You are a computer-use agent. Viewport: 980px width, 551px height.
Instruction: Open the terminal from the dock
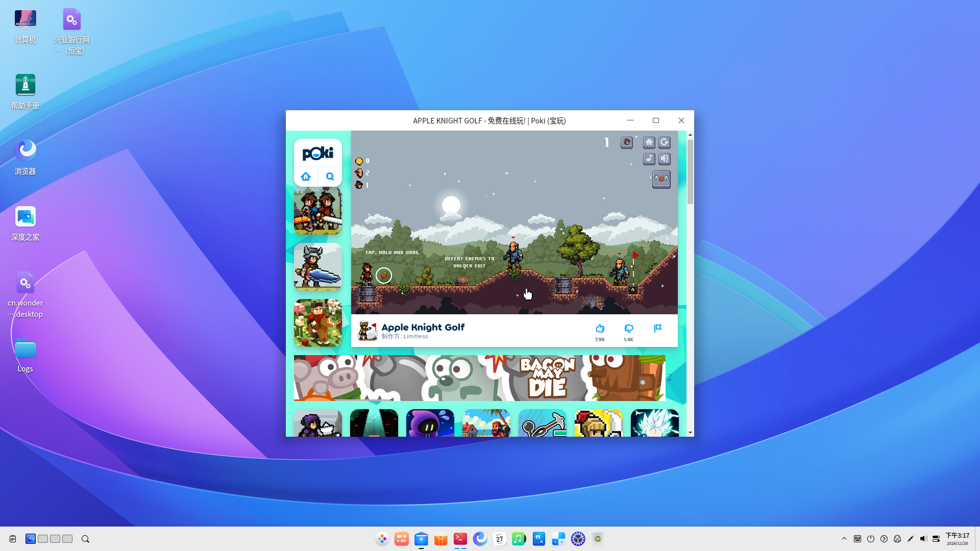tap(460, 539)
